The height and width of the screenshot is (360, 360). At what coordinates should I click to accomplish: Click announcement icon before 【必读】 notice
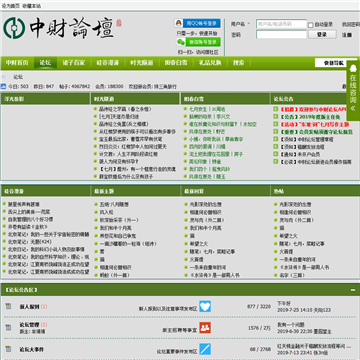click(276, 162)
